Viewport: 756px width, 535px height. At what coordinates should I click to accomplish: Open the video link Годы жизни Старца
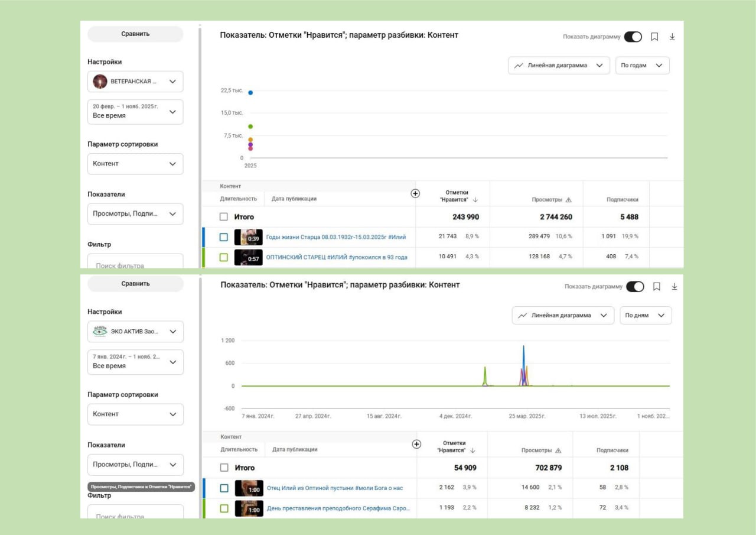(x=336, y=237)
